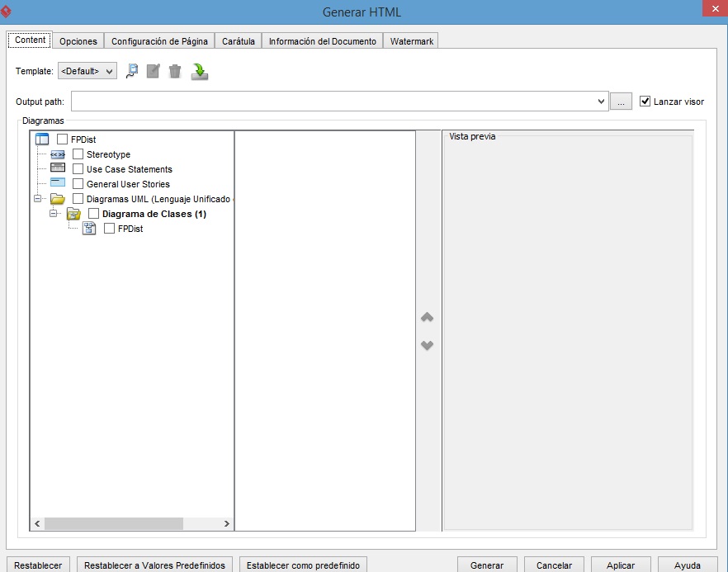Check the Use Case Statements box
The image size is (728, 572).
point(78,169)
